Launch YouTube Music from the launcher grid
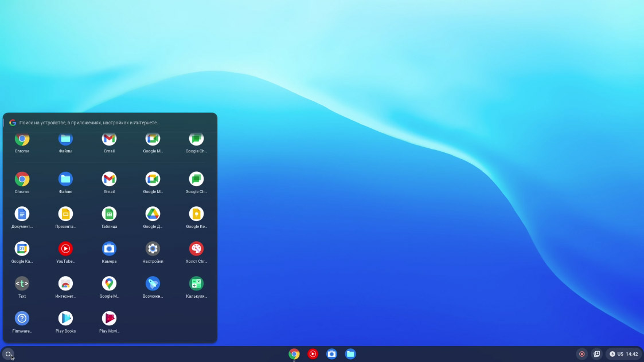The width and height of the screenshot is (644, 362). click(x=66, y=249)
